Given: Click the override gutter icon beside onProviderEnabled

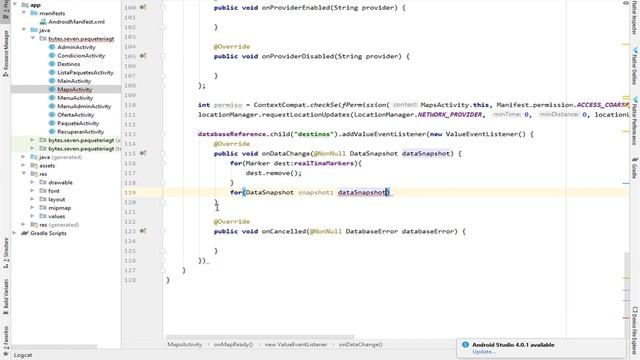Looking at the screenshot, I should (x=143, y=7).
